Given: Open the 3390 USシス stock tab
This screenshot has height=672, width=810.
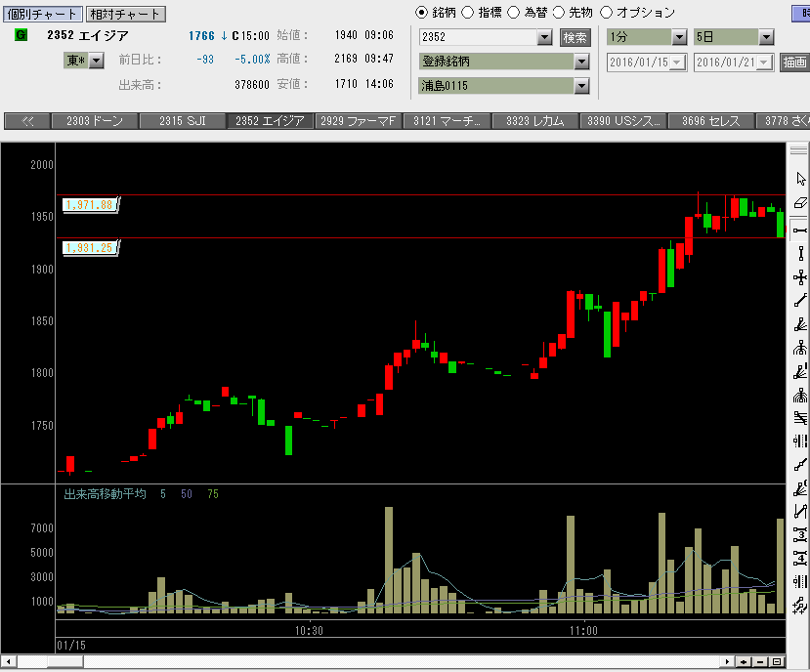Looking at the screenshot, I should click(x=623, y=121).
